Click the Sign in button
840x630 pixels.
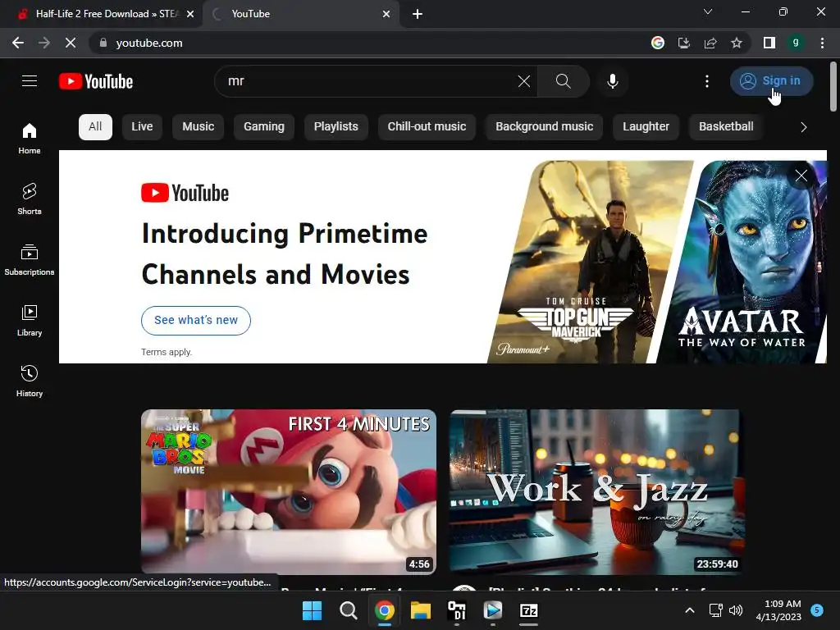(x=771, y=81)
